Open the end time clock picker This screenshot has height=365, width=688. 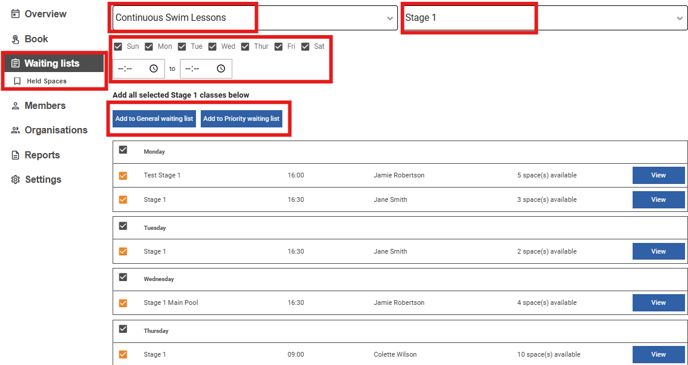point(221,68)
